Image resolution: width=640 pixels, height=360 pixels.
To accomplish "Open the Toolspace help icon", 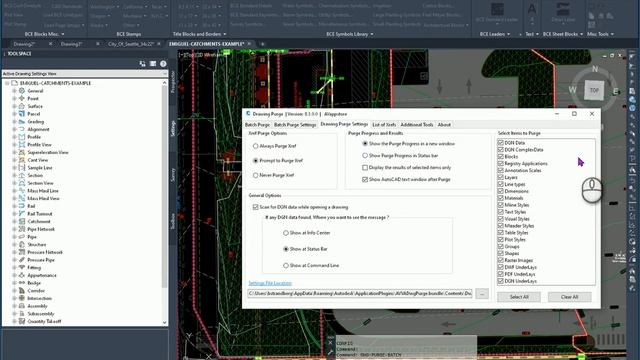I will pos(163,64).
